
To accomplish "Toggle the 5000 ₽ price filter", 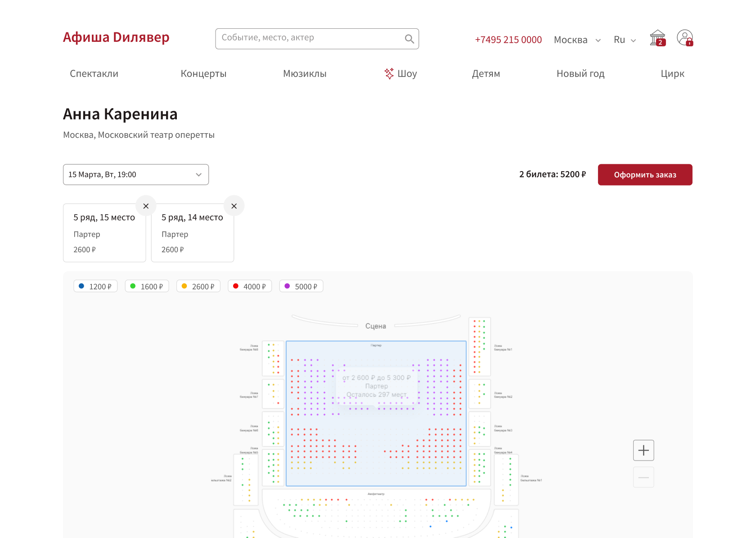I will pyautogui.click(x=301, y=286).
